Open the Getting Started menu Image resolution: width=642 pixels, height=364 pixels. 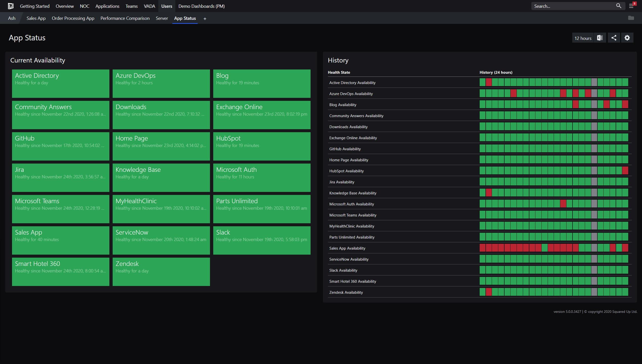coord(35,6)
